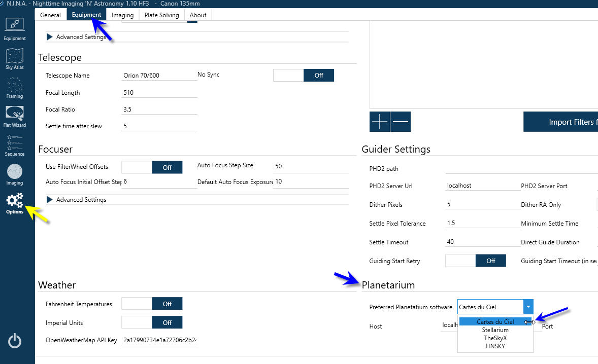Click the power icon in sidebar
This screenshot has height=364, width=598.
[15, 341]
